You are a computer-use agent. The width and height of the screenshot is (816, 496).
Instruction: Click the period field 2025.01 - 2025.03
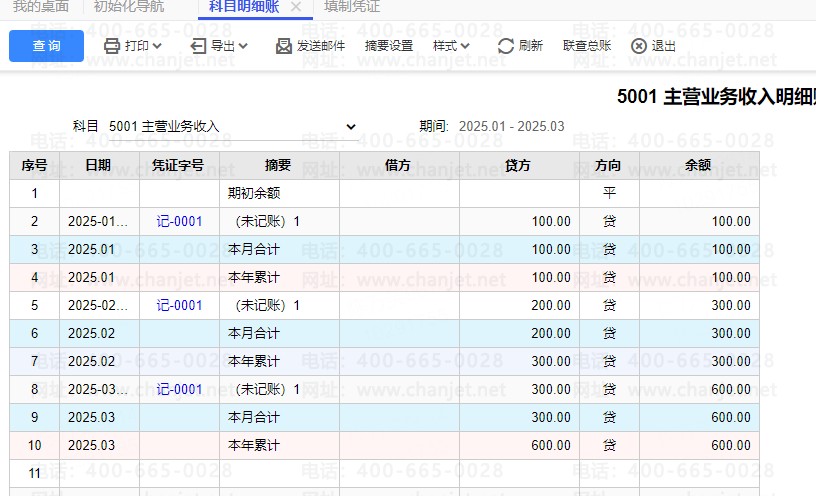511,127
